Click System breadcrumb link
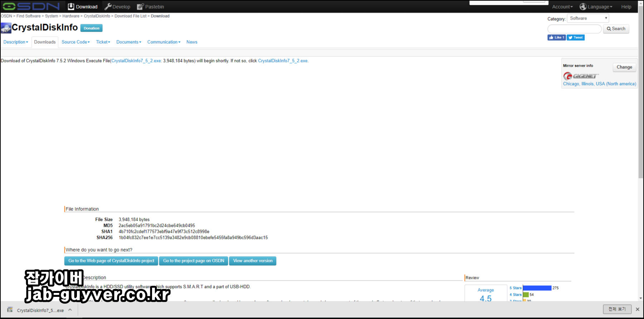644x319 pixels. coord(52,16)
